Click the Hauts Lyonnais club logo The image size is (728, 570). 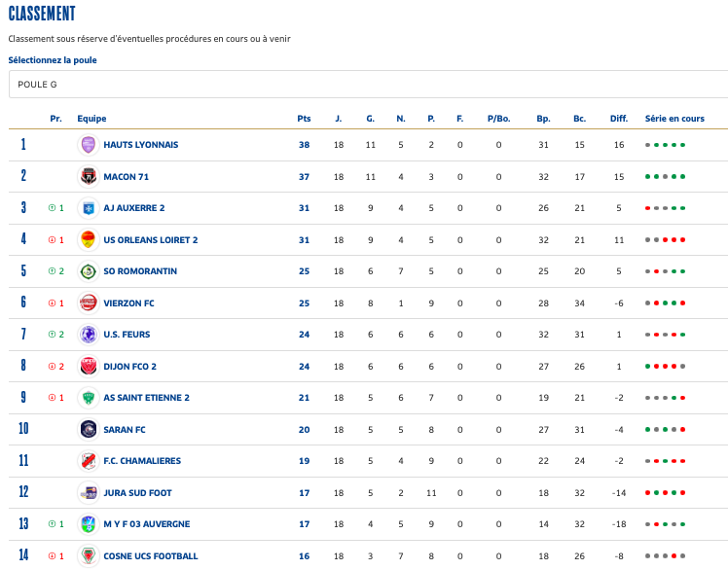(88, 145)
